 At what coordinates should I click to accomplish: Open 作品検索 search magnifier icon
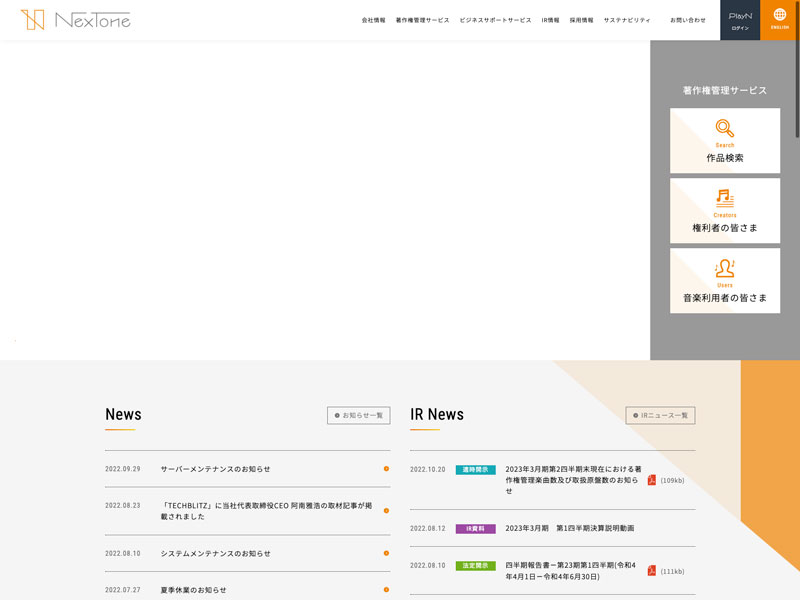(725, 129)
